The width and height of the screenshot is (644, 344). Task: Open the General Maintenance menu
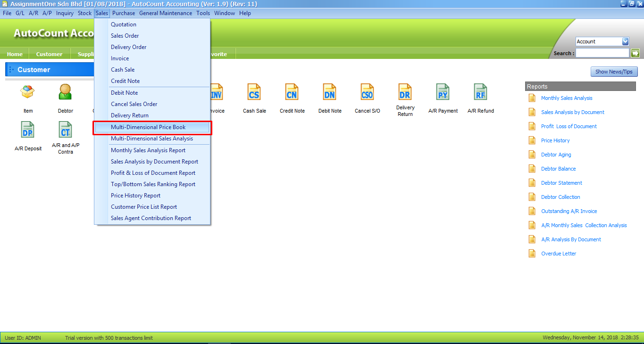pos(166,13)
